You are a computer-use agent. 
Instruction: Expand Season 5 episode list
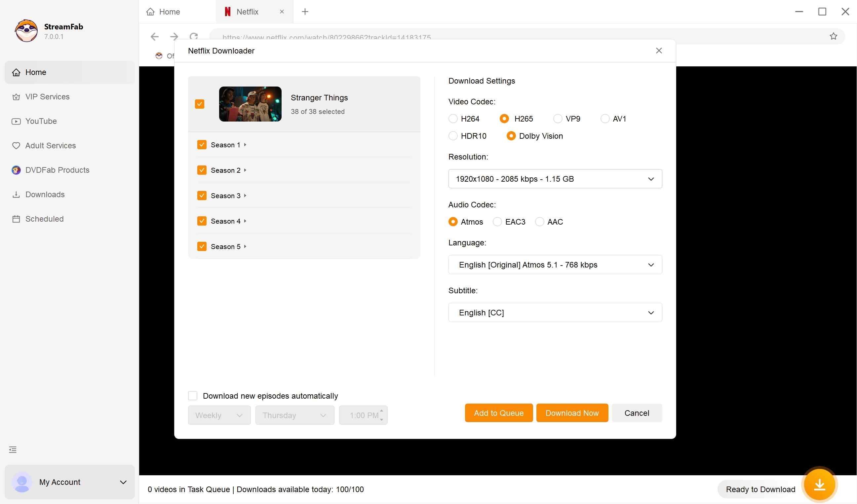tap(246, 246)
